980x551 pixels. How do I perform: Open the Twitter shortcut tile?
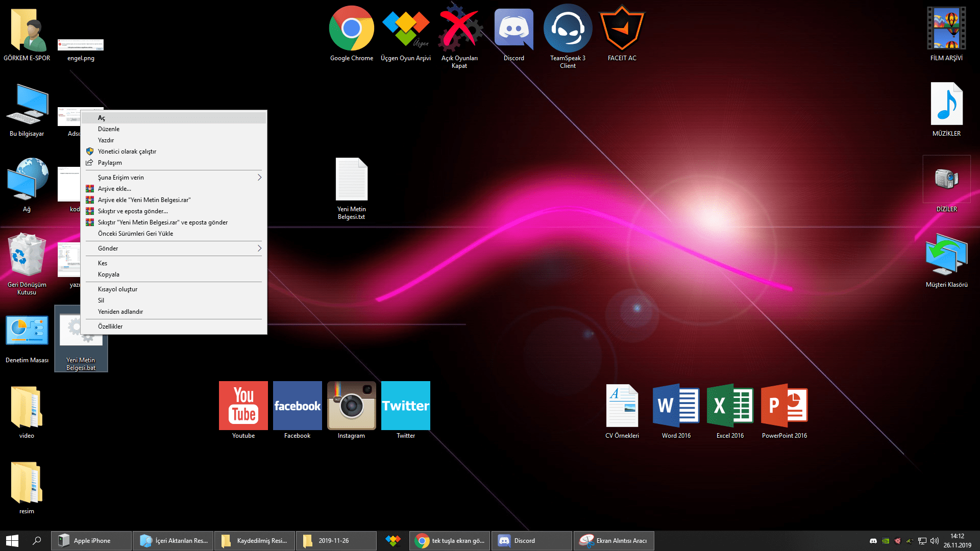pos(405,410)
